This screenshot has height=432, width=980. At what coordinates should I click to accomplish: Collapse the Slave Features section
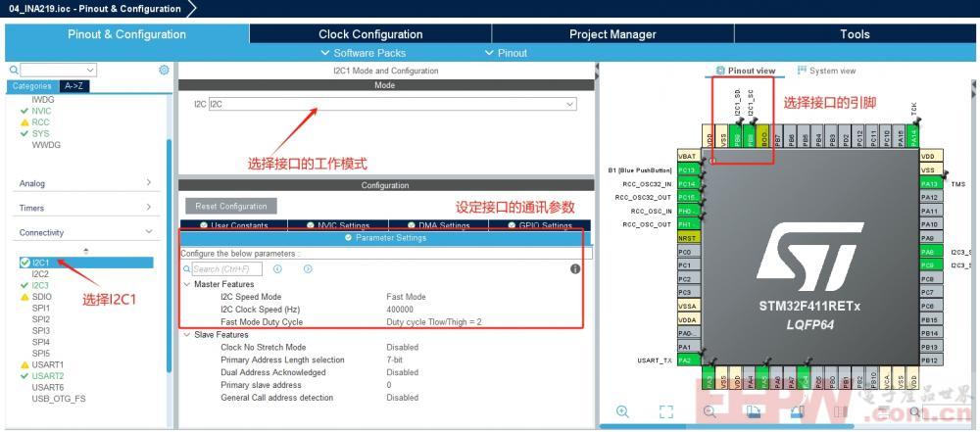tap(187, 334)
